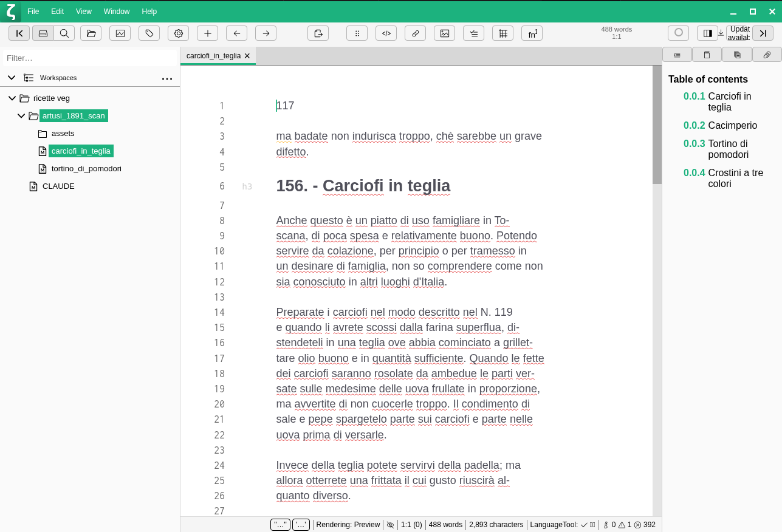
Task: Show table of contents sidebar tab
Action: [x=677, y=55]
